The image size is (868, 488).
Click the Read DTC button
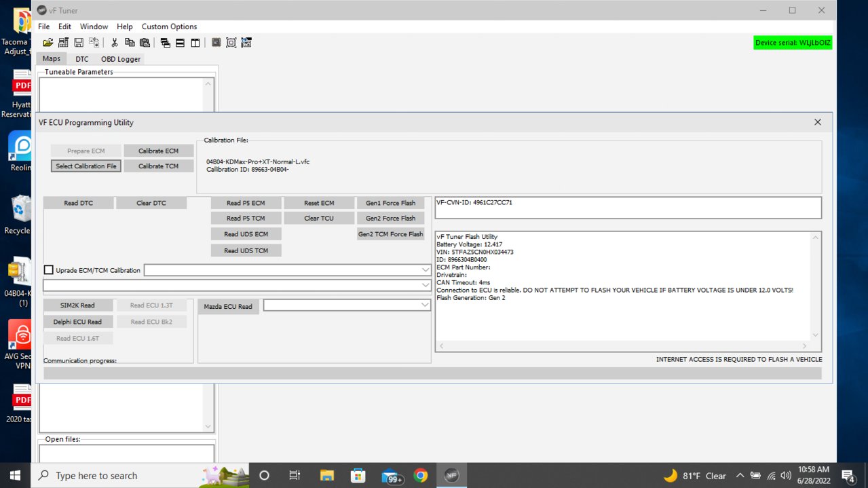[79, 203]
